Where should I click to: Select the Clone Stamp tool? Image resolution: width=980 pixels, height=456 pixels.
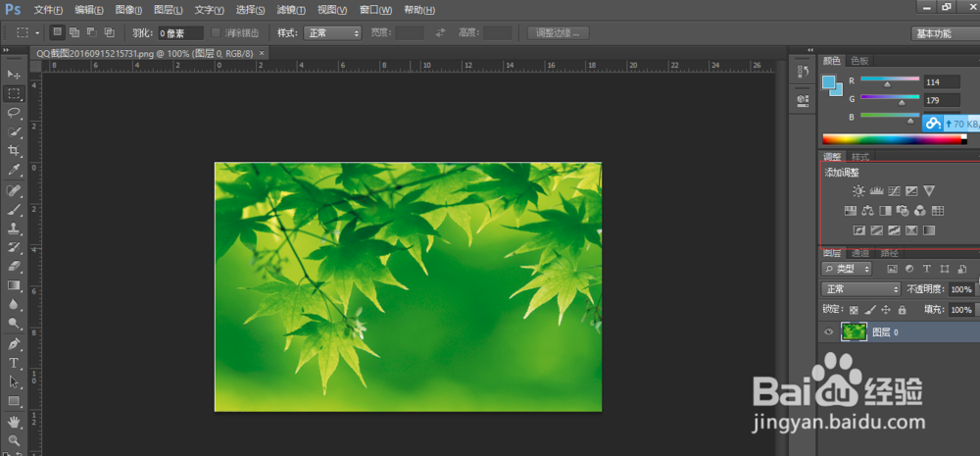pos(14,228)
